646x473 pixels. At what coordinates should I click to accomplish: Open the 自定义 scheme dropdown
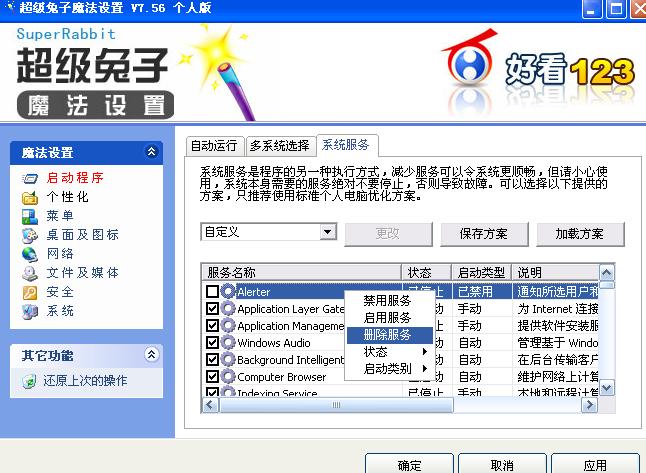pos(328,232)
